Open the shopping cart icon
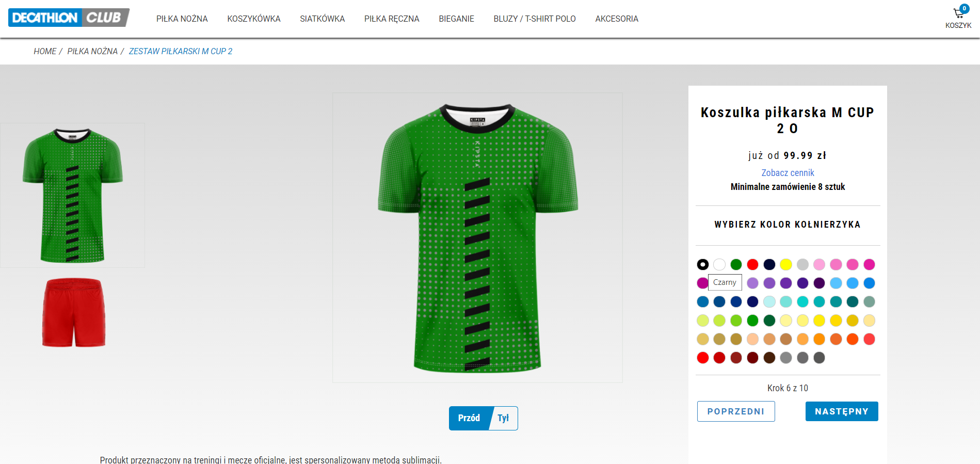980x464 pixels. click(958, 13)
